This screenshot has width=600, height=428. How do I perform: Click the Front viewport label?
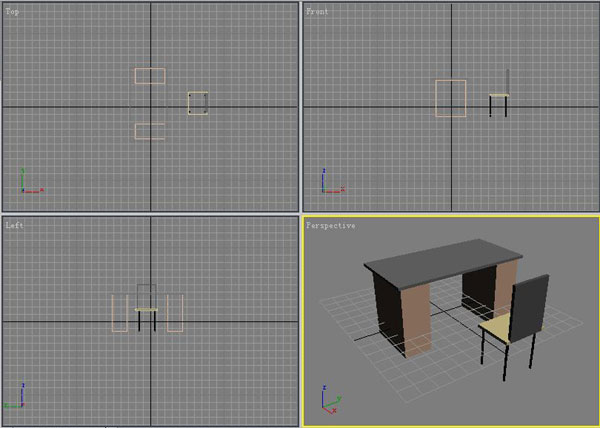[x=317, y=12]
